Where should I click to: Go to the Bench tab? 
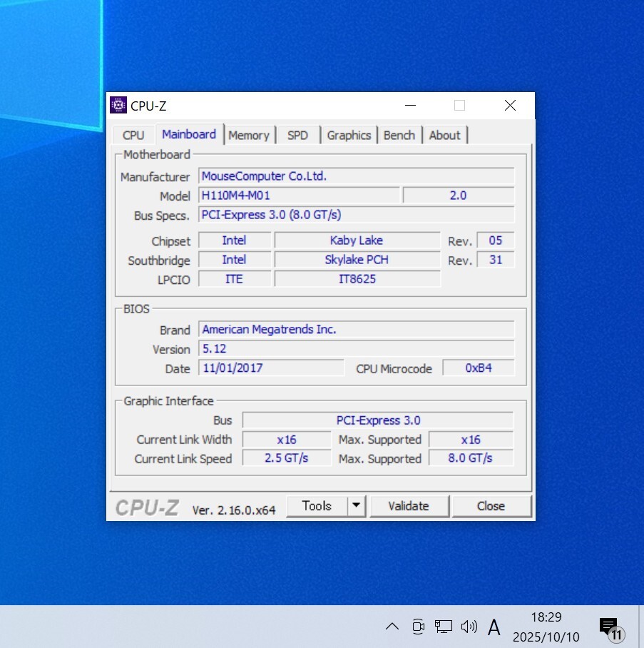point(399,135)
